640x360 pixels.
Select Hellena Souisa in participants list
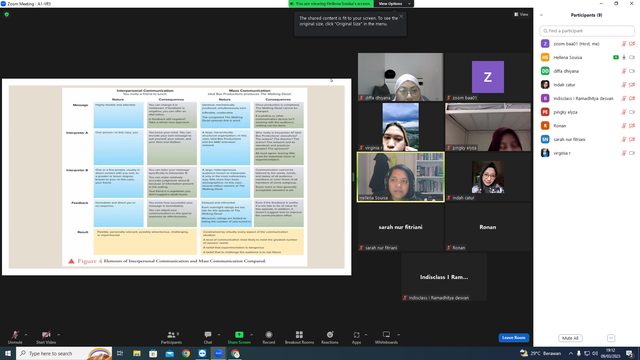587,58
